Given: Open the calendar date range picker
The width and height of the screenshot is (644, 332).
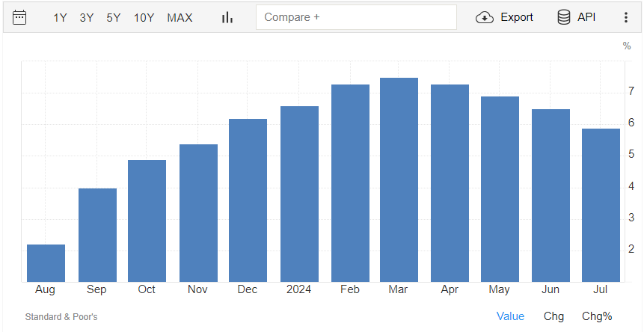Looking at the screenshot, I should [x=19, y=18].
